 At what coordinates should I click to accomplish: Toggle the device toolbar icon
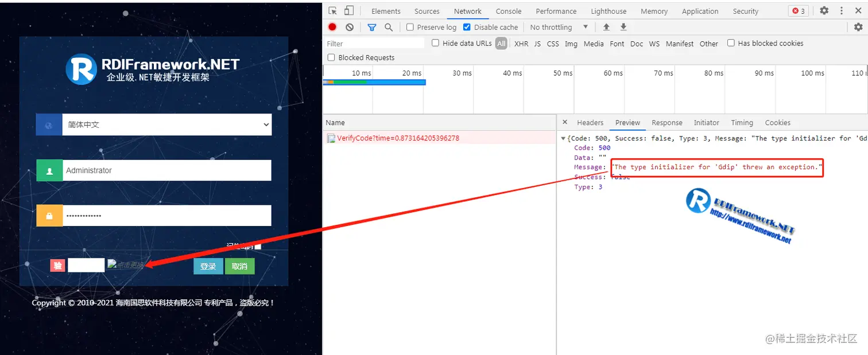click(x=348, y=11)
